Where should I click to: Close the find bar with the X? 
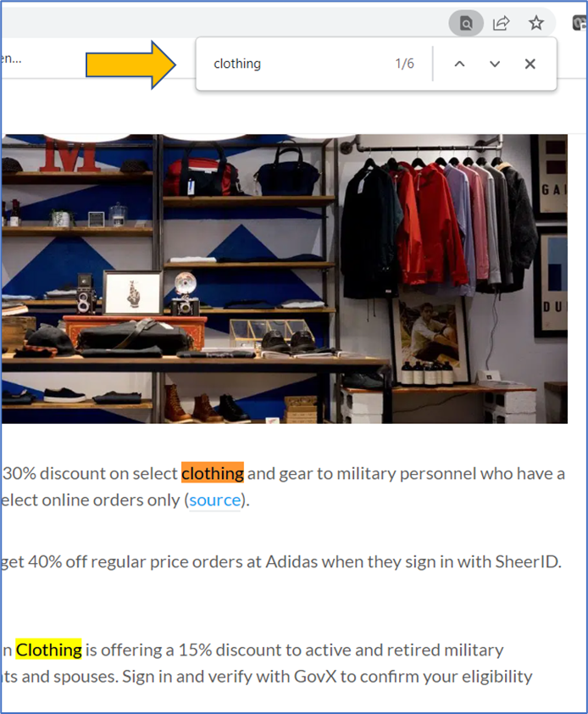click(530, 64)
